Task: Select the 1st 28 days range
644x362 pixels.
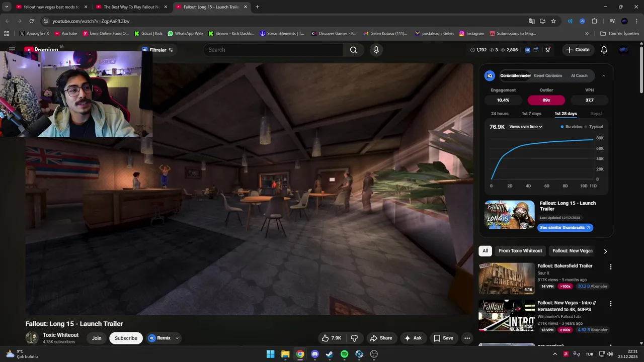Action: pos(566,114)
